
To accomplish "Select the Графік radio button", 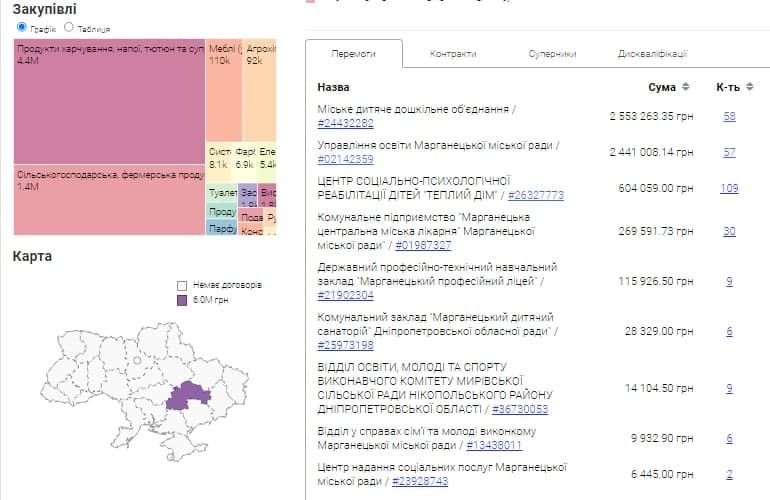I will pyautogui.click(x=22, y=28).
